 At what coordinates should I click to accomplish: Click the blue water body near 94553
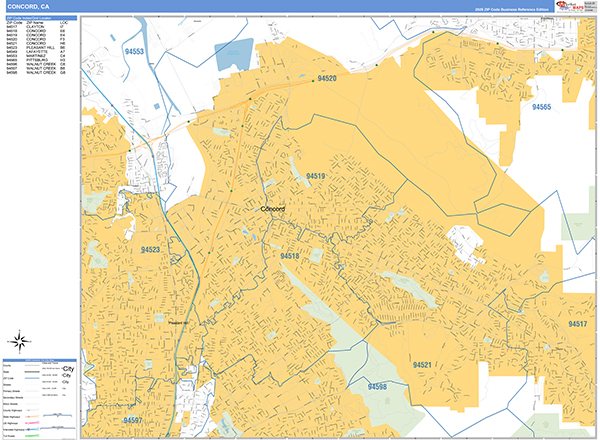pyautogui.click(x=235, y=54)
